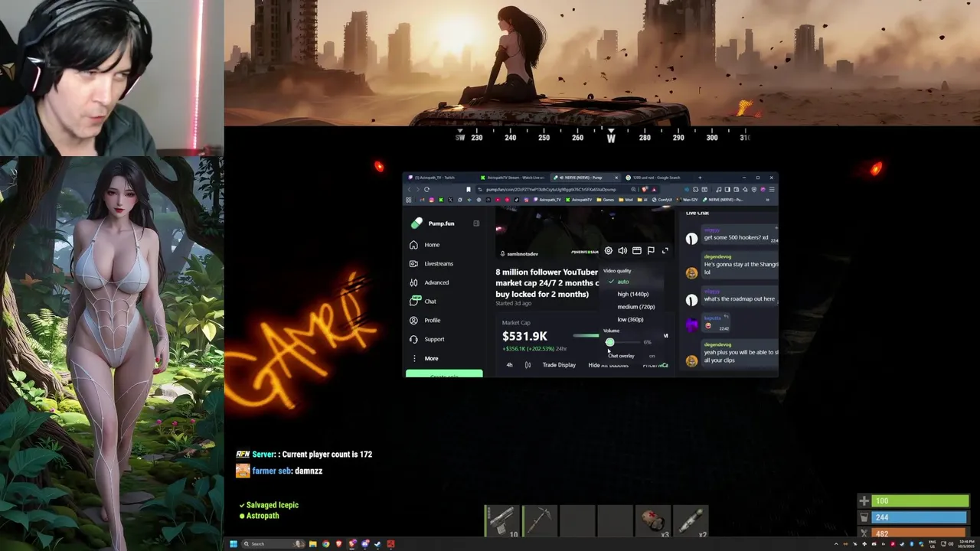Toggle theater mode icon on the player
This screenshot has height=551, width=980.
636,250
